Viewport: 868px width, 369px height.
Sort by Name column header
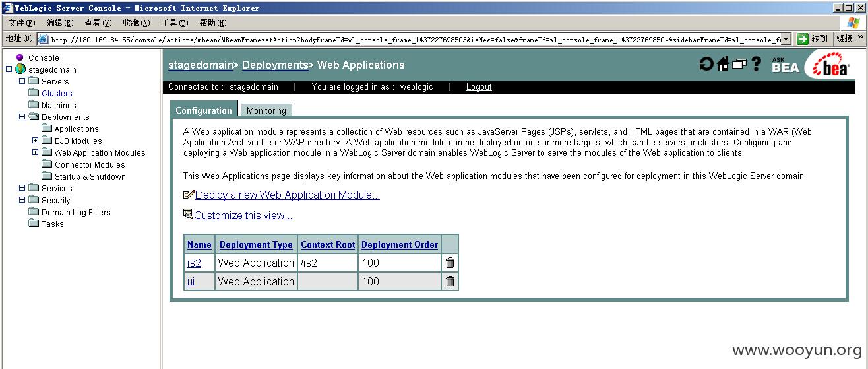(199, 244)
